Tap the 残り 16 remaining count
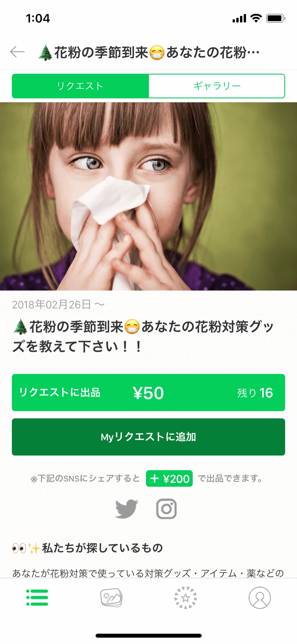Image resolution: width=297 pixels, height=644 pixels. (255, 393)
